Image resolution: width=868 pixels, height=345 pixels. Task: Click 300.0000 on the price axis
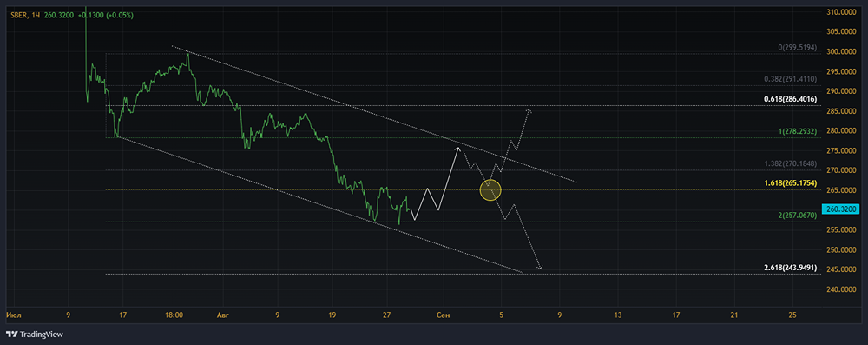point(841,51)
